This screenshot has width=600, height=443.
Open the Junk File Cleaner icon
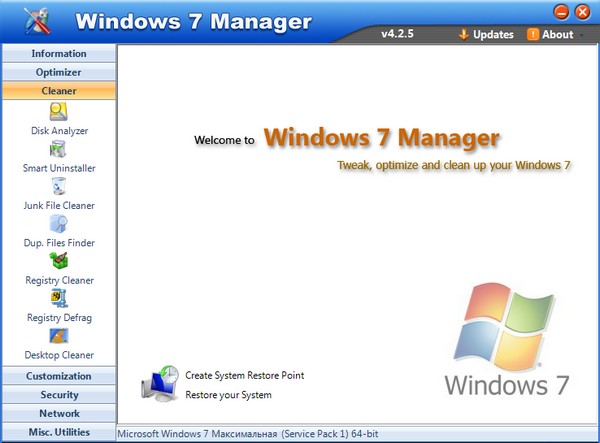point(58,187)
